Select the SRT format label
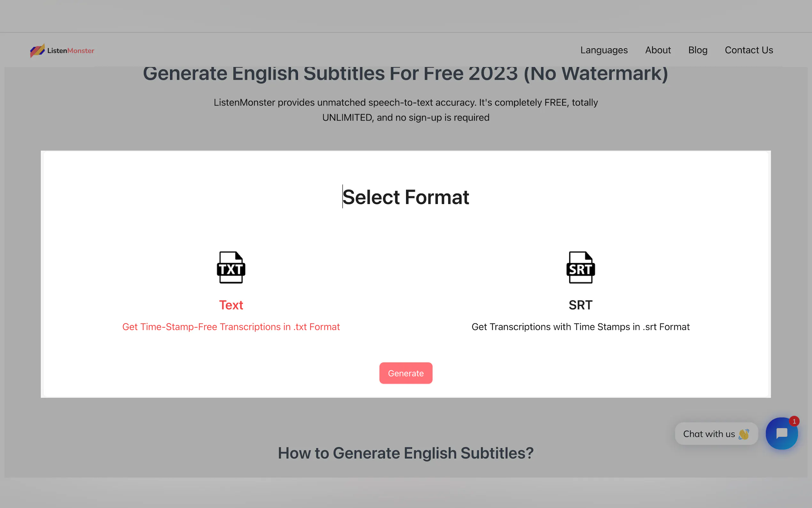 580,305
